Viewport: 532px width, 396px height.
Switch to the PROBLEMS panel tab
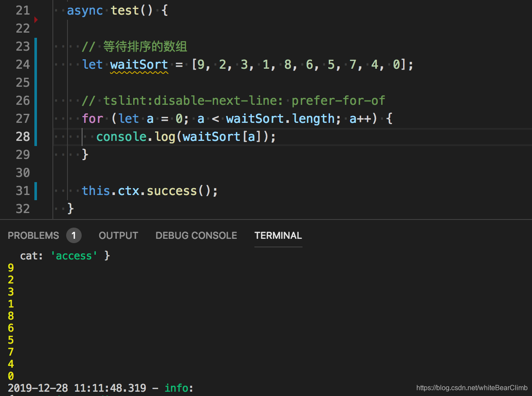33,235
